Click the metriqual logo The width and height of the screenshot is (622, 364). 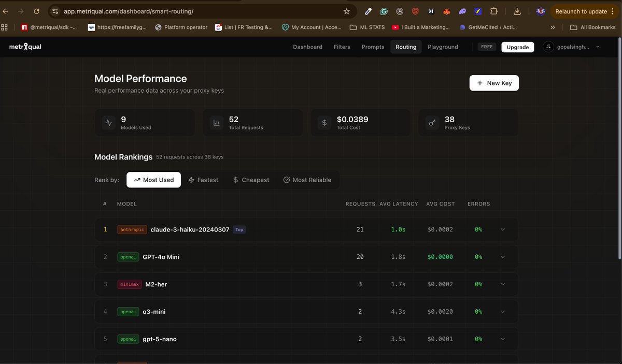pos(25,47)
